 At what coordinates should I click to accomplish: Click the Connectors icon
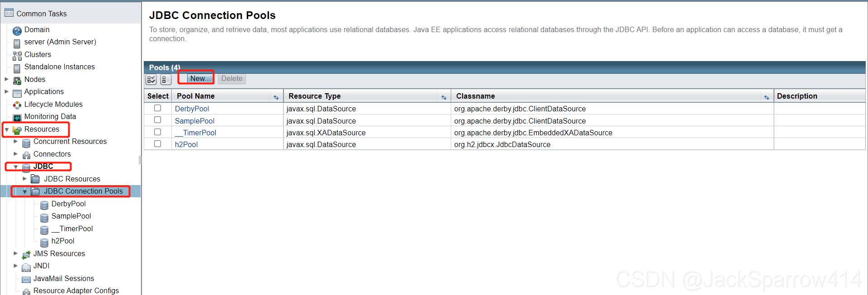(x=26, y=155)
